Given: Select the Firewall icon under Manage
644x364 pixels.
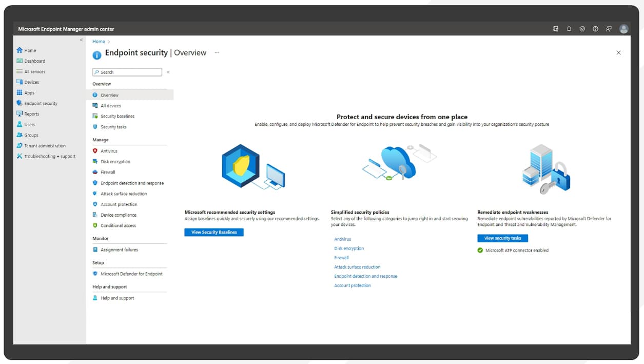Looking at the screenshot, I should point(94,172).
